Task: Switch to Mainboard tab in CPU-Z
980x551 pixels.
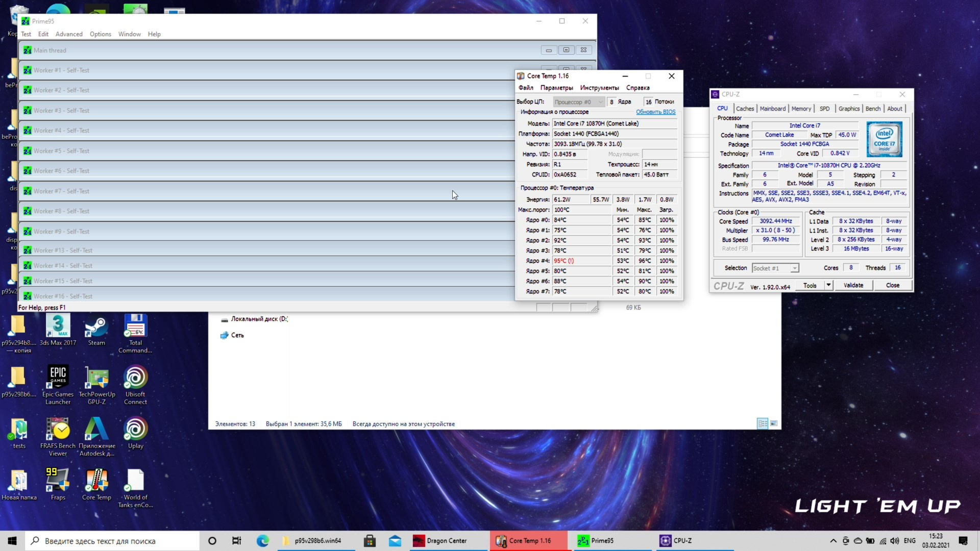Action: pyautogui.click(x=772, y=109)
